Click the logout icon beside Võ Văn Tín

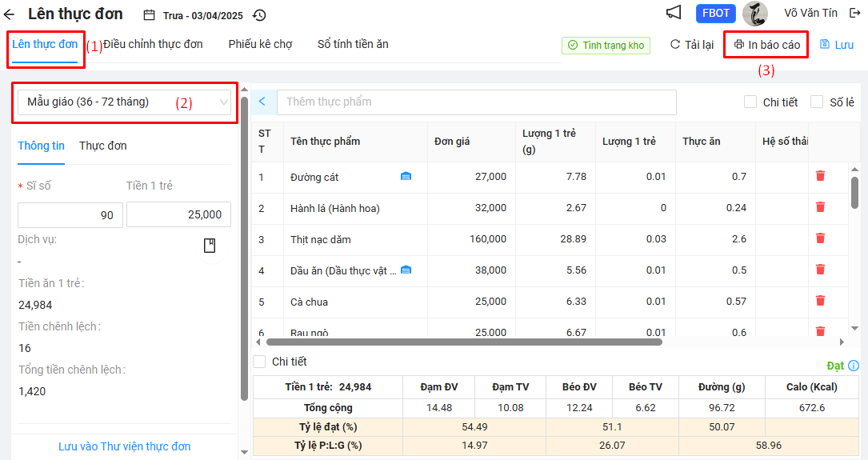click(854, 13)
